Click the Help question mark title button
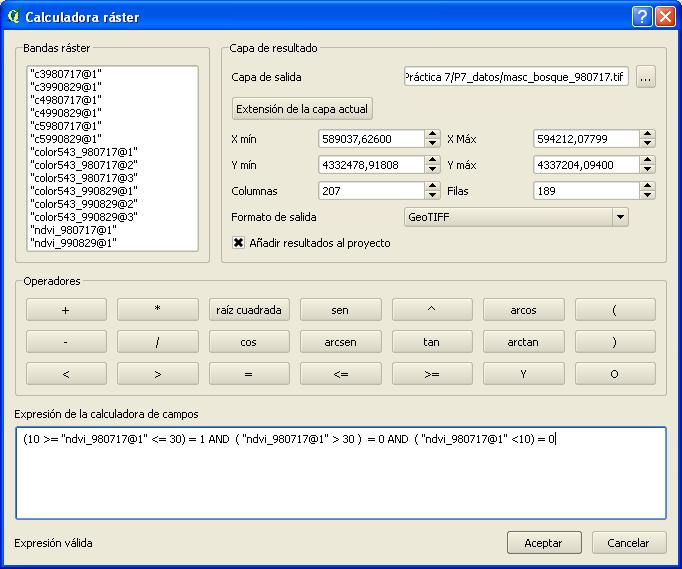682x569 pixels. [643, 16]
